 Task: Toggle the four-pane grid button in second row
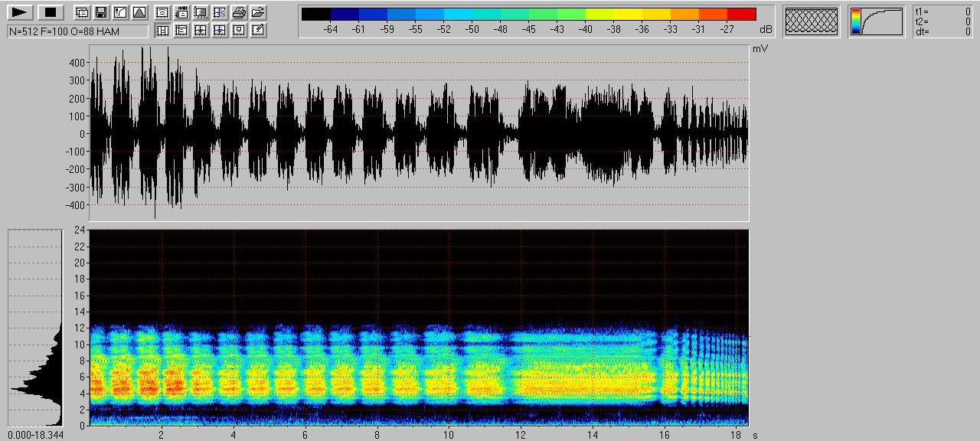point(201,30)
